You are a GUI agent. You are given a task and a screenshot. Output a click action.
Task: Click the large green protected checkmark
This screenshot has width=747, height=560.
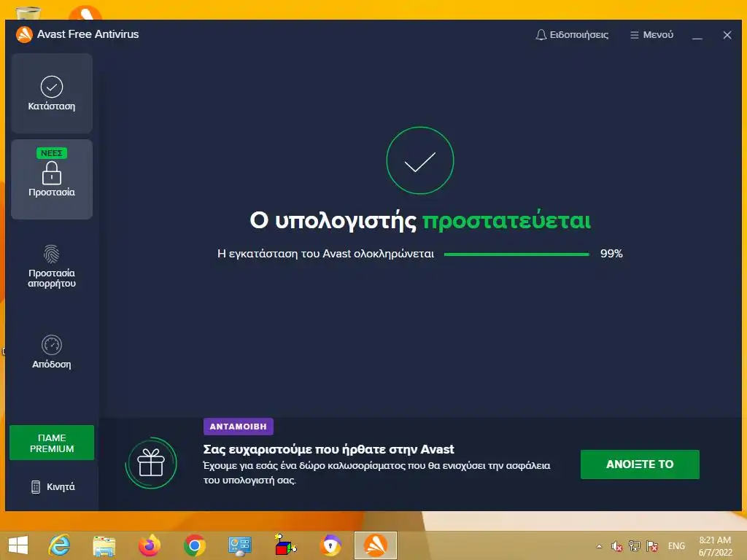coord(420,160)
